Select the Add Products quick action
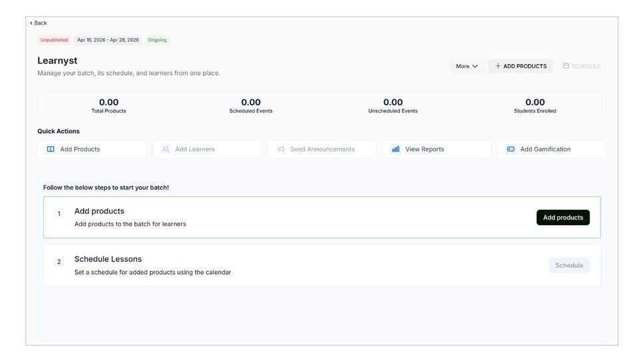Screen dimensions: 644x362 coord(91,149)
